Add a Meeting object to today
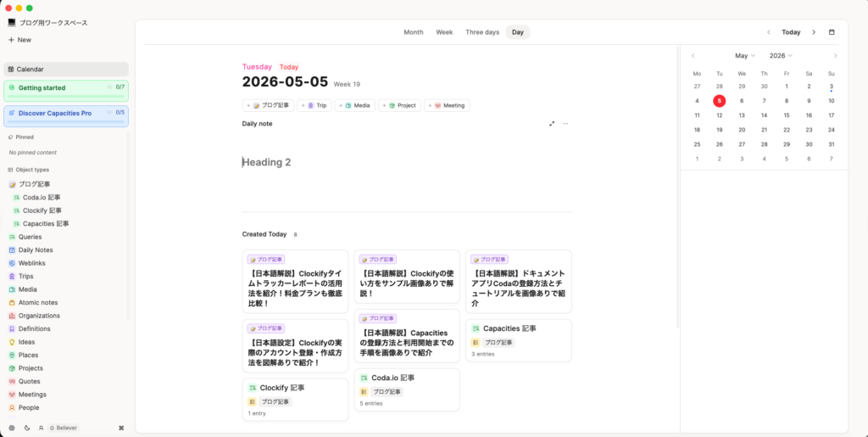The image size is (868, 437). pos(447,105)
